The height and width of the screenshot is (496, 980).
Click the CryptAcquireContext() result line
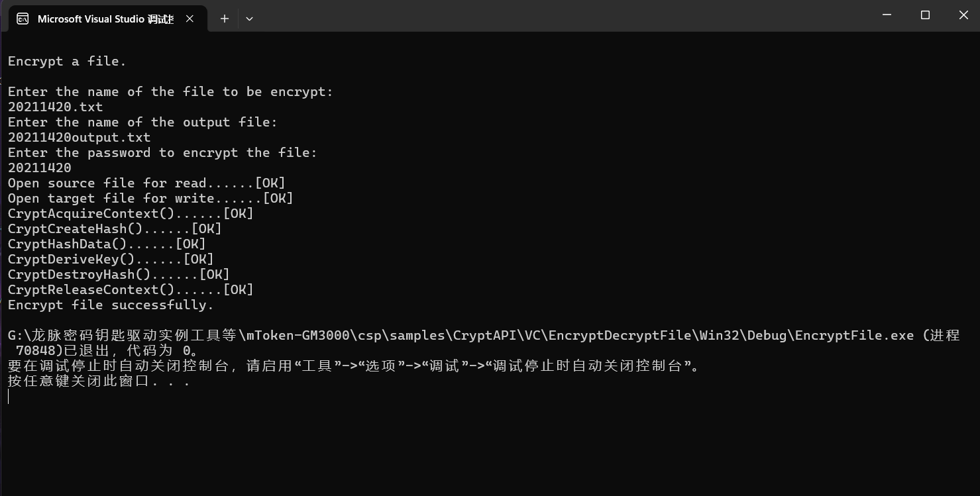coord(131,213)
